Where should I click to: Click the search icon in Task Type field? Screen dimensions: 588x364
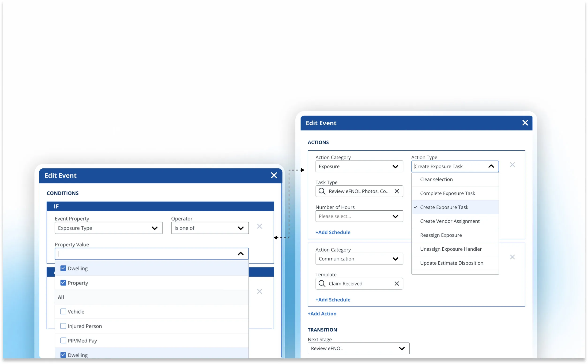pos(322,191)
